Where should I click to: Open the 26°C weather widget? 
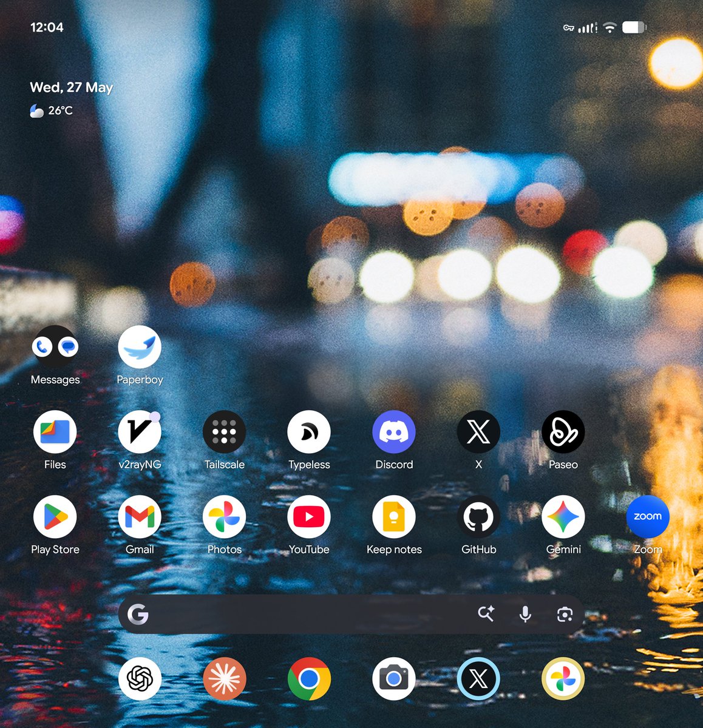(x=52, y=110)
